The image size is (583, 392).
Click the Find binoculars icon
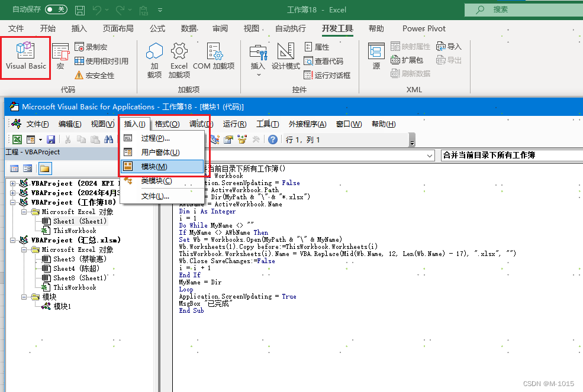tap(108, 140)
